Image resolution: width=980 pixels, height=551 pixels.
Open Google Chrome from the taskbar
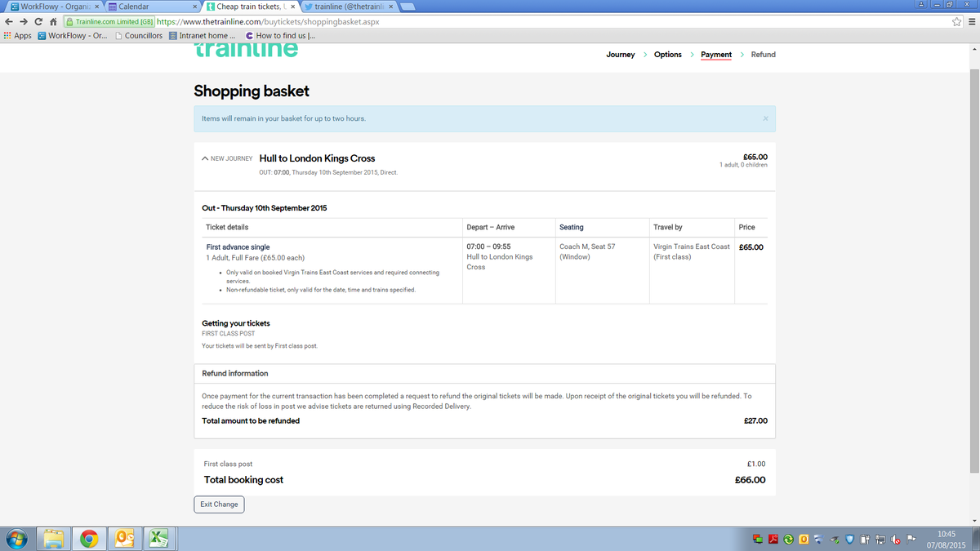[x=89, y=539]
